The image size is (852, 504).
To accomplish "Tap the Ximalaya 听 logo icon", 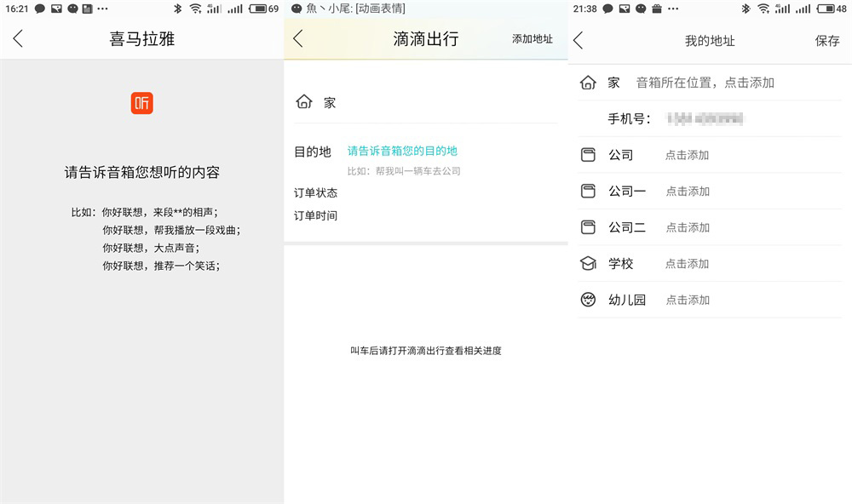I will pyautogui.click(x=142, y=103).
